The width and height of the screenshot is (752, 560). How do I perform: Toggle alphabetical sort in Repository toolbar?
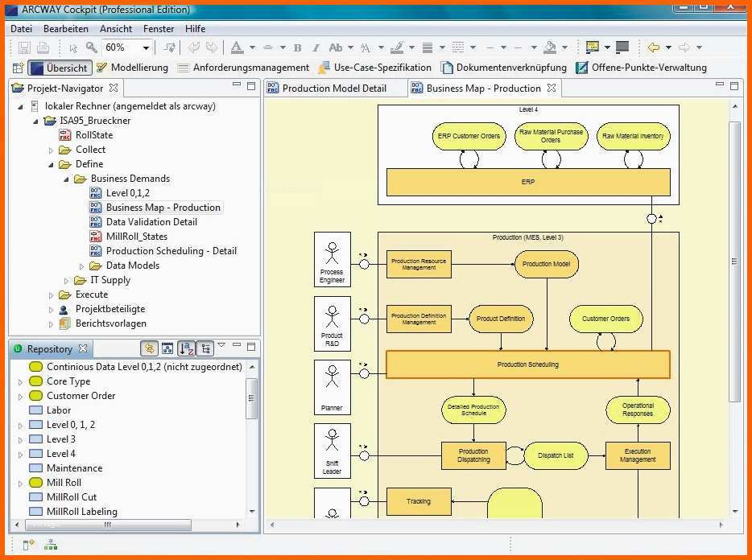point(186,348)
